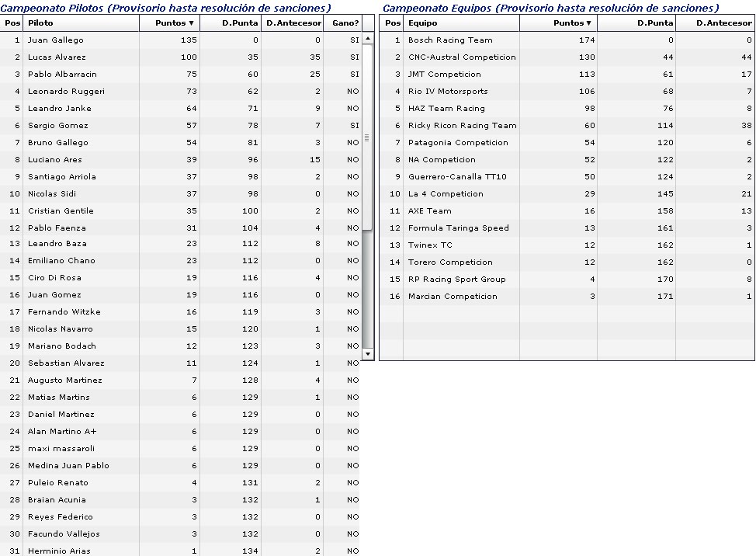756x556 pixels.
Task: Select the Bruno Gallego row
Action: point(180,143)
